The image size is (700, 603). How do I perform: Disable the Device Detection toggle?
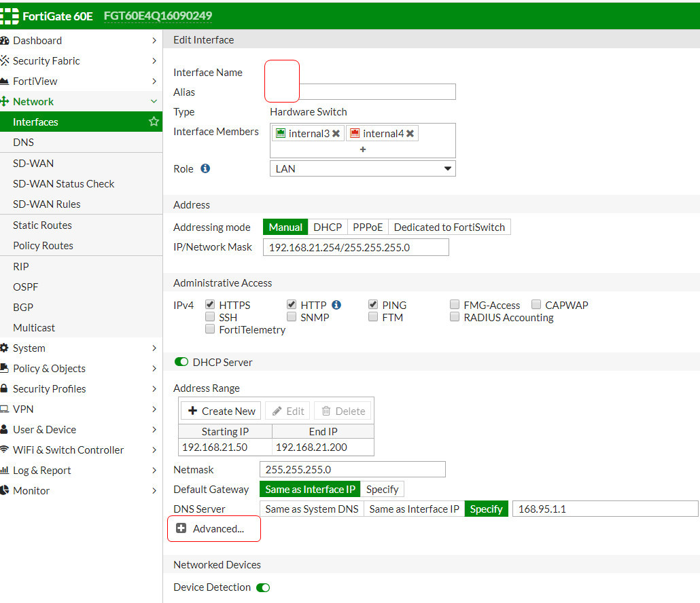tap(263, 587)
